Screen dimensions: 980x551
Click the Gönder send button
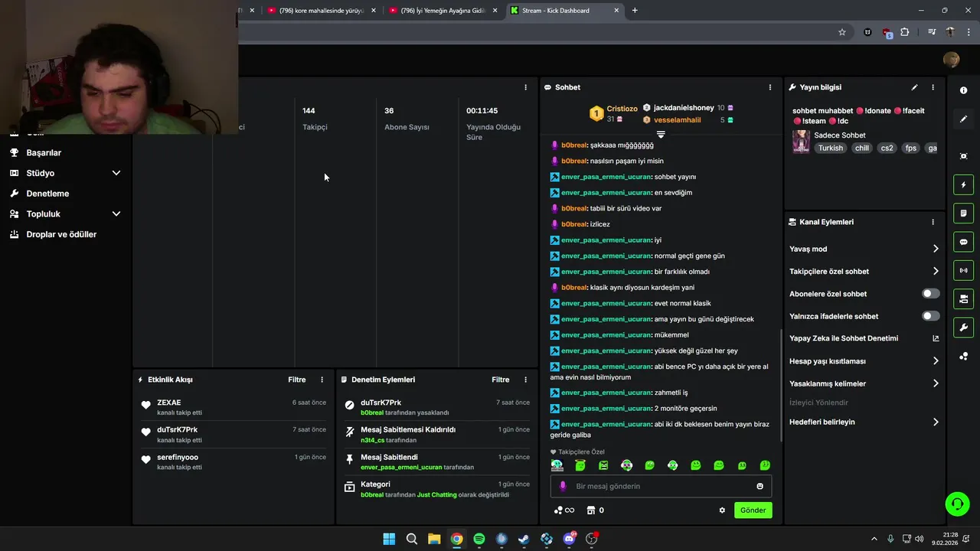pos(753,510)
